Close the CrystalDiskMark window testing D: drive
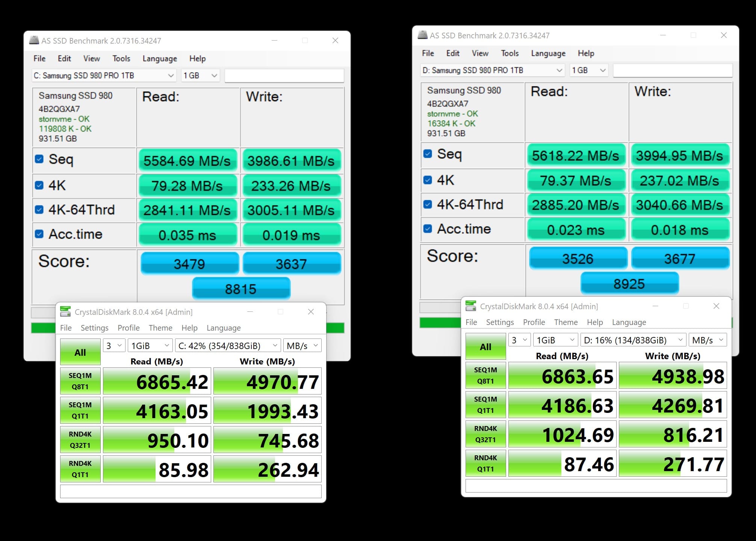The image size is (756, 541). [x=716, y=306]
